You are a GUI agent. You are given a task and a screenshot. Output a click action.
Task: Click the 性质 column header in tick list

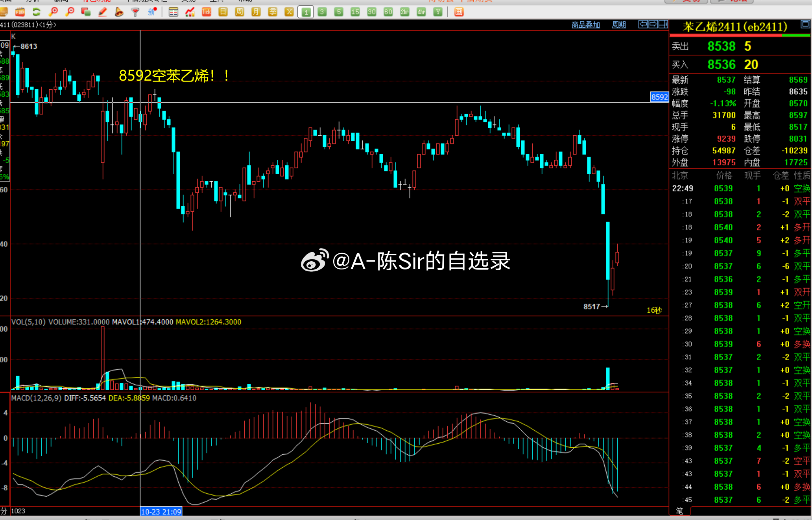pyautogui.click(x=802, y=175)
